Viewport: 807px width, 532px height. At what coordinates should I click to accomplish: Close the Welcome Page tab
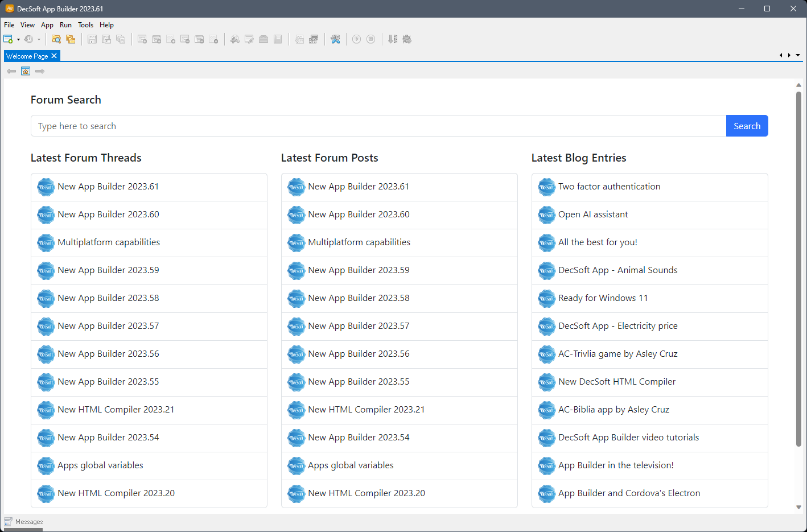point(54,56)
